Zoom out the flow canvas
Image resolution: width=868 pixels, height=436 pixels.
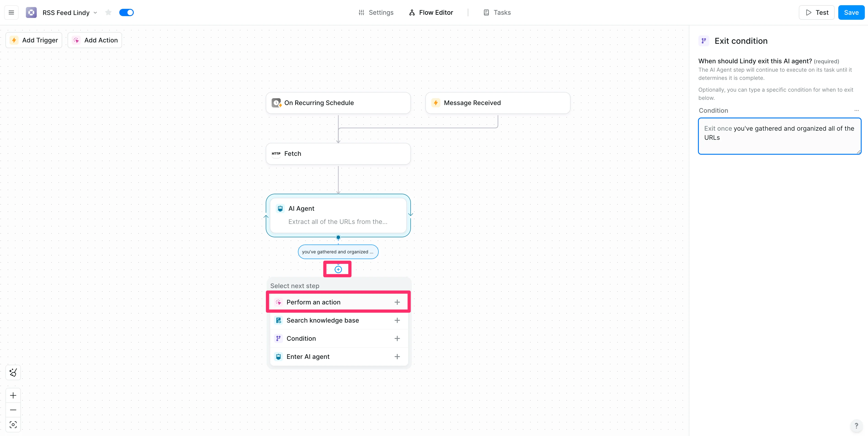coord(13,410)
